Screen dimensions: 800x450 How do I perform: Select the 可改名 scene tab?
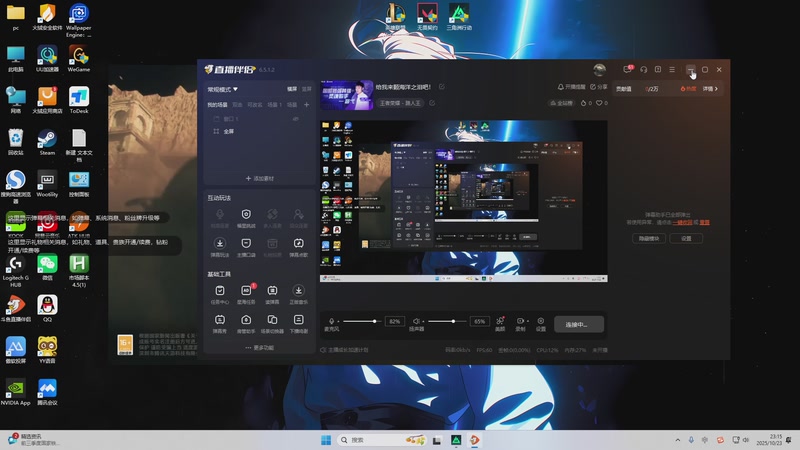coord(255,105)
